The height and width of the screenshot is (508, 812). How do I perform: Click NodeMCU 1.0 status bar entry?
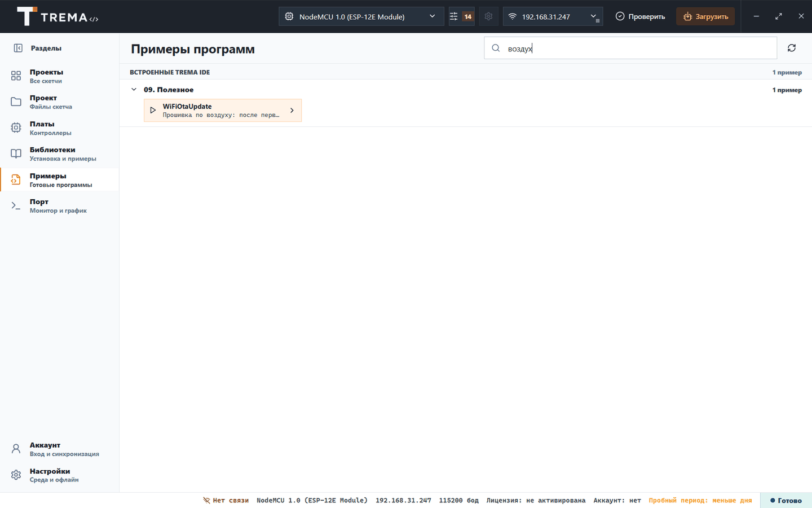(312, 500)
